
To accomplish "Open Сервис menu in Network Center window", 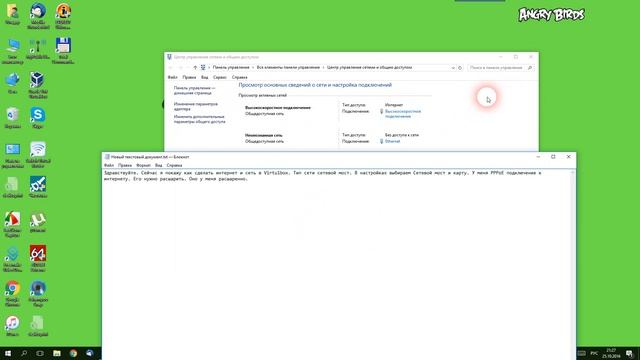I will coord(220,77).
